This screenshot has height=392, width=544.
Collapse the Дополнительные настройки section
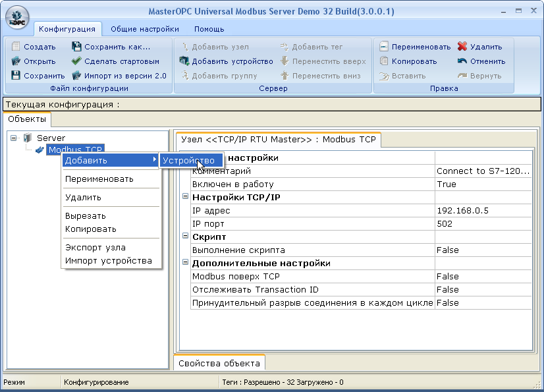pyautogui.click(x=185, y=263)
